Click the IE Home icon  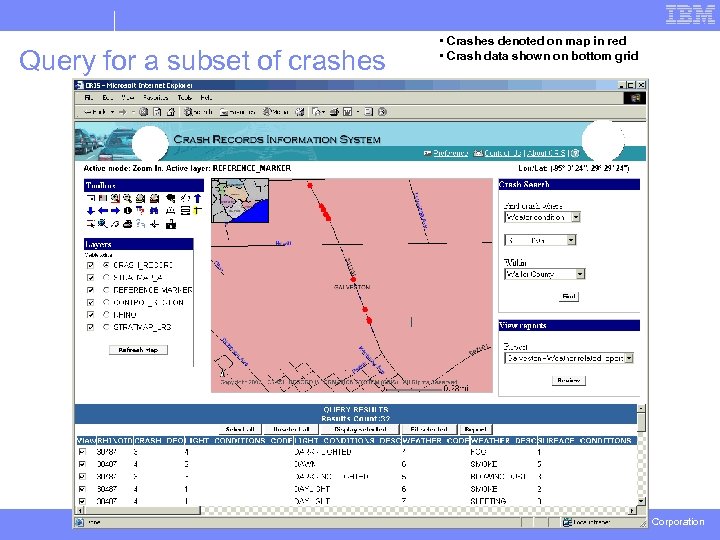click(x=171, y=112)
